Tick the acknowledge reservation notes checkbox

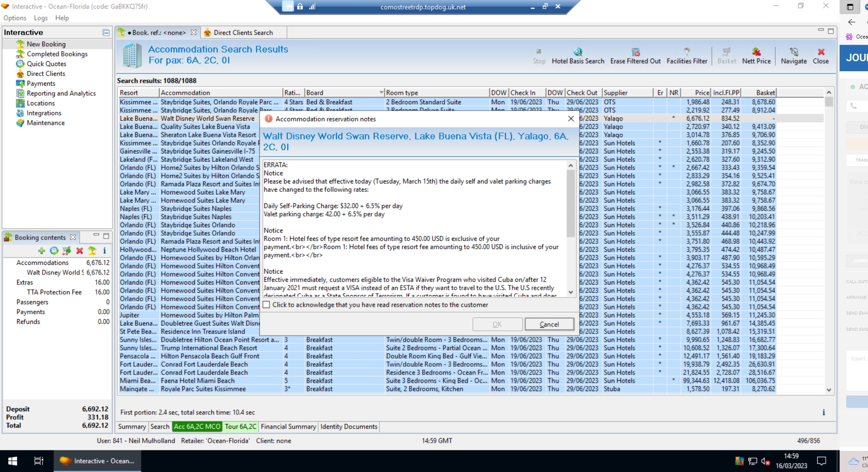tap(266, 305)
